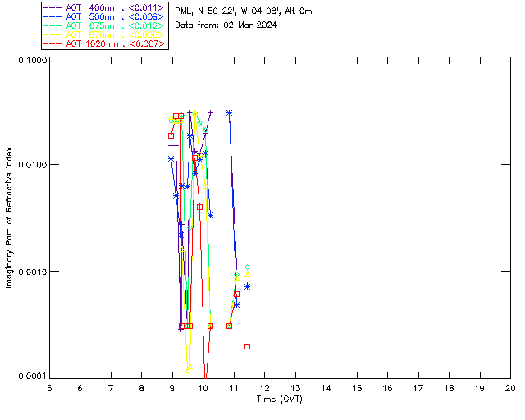Click the 0.1000 y-axis tick label
525x420 pixels.
coord(32,60)
